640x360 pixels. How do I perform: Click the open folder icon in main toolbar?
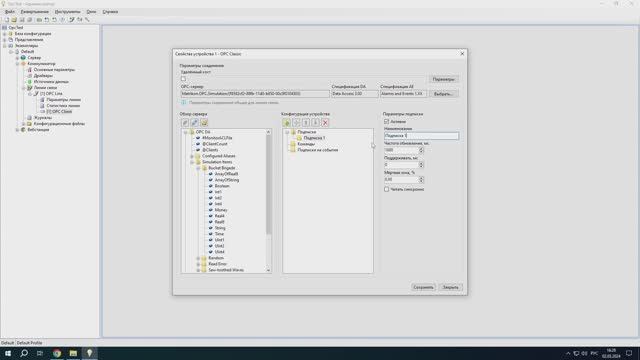tap(14, 20)
